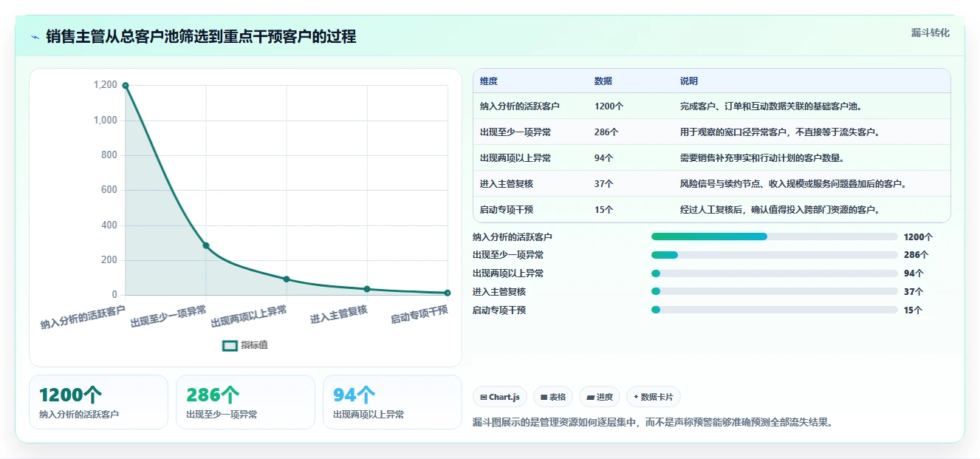Click the 表格 chip
This screenshot has width=980, height=459.
point(553,397)
